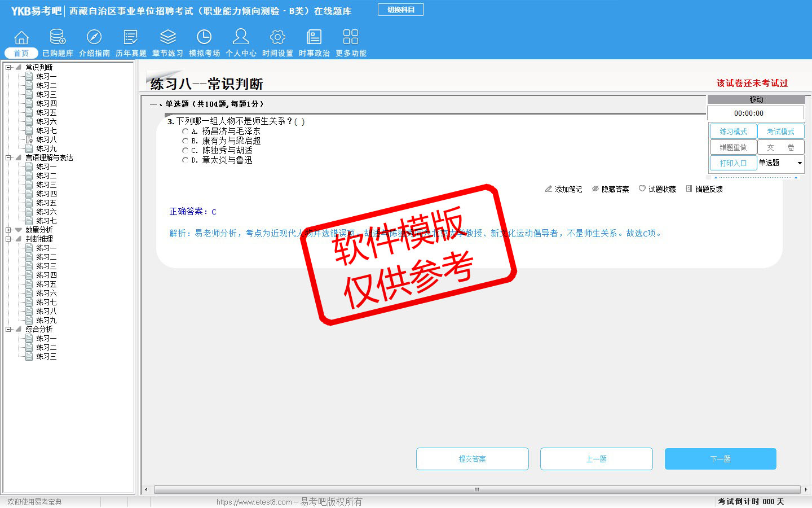The width and height of the screenshot is (812, 508).
Task: Open the 模拟考场 clock icon
Action: coord(204,38)
